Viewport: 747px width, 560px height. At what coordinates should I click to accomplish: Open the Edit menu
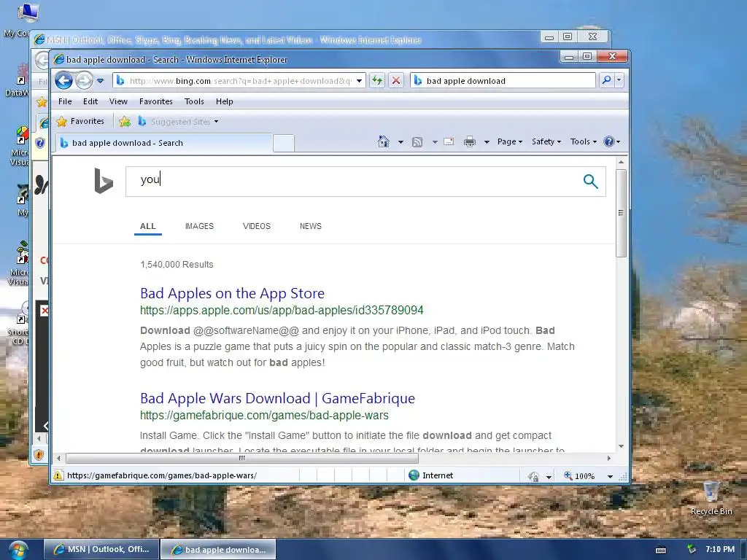[x=90, y=101]
